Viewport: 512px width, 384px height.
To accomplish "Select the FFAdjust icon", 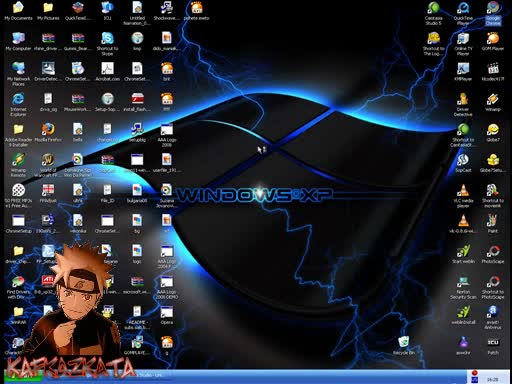I will (x=48, y=193).
